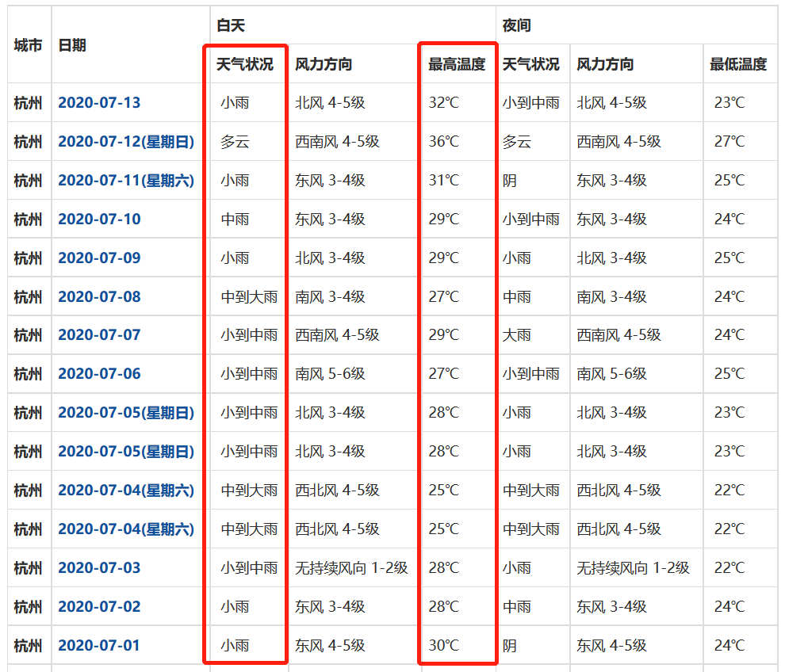This screenshot has width=785, height=672.
Task: Click the 2020-07-02 date link
Action: coord(99,607)
